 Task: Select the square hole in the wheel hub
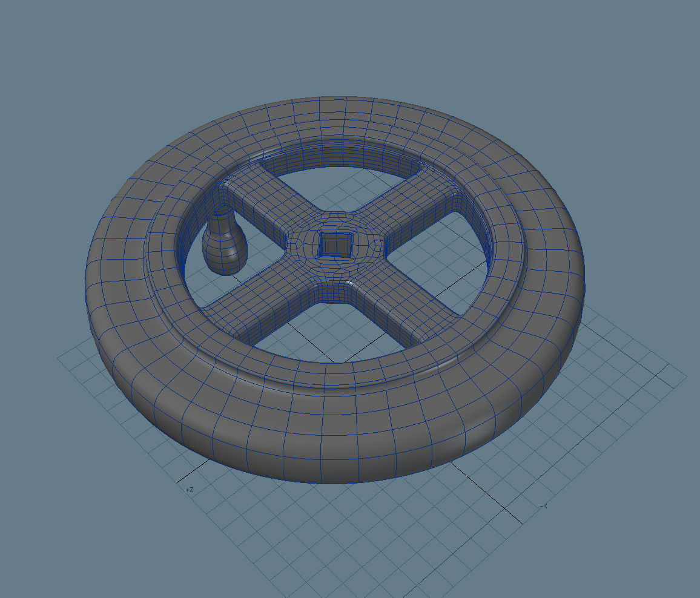point(336,245)
